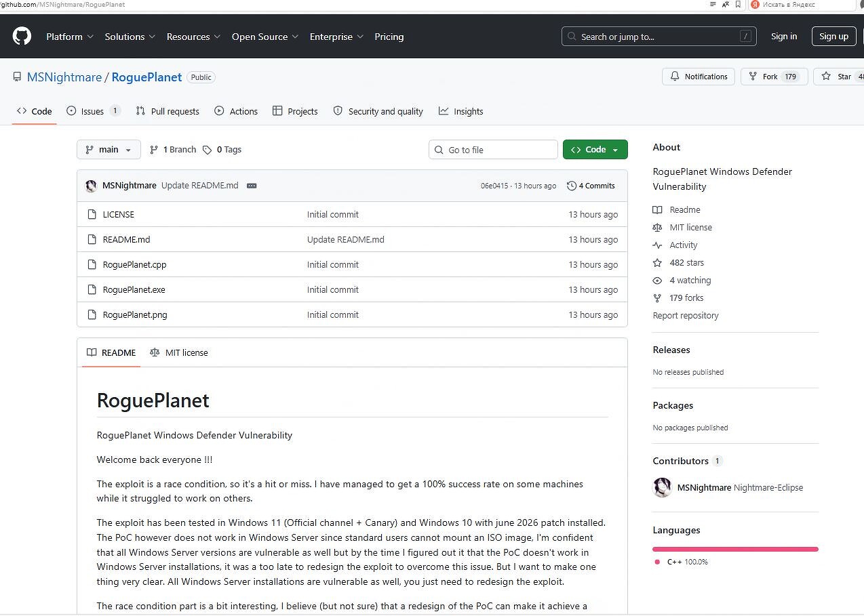Click the file icon next to RoguePlanet.exe

tap(92, 289)
